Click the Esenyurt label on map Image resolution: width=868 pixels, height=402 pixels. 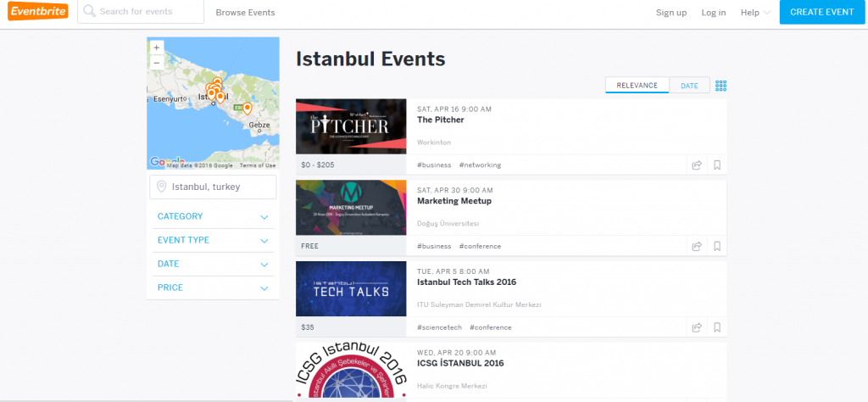(x=168, y=99)
